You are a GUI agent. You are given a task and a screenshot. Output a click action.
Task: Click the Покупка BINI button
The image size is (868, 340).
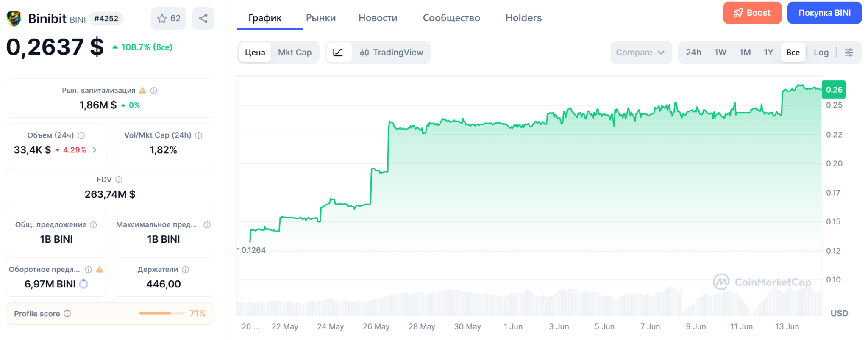coord(824,13)
